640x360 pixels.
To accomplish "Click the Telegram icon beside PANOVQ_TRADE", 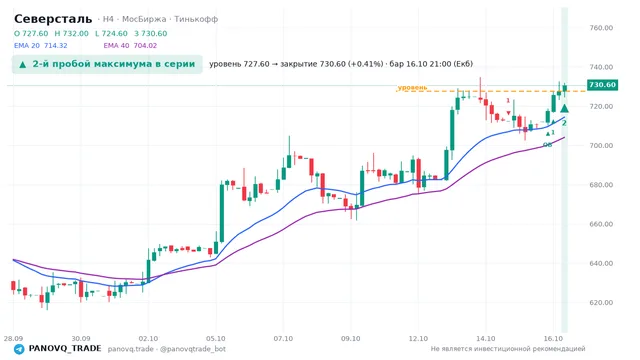I will [19, 349].
